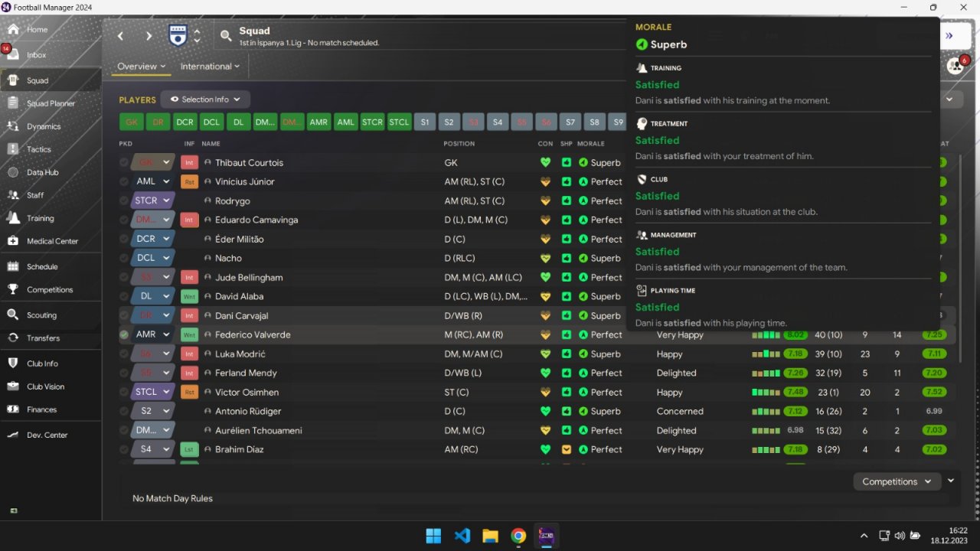Screen dimensions: 980x551
Task: Open the Medical Center
Action: pos(51,241)
